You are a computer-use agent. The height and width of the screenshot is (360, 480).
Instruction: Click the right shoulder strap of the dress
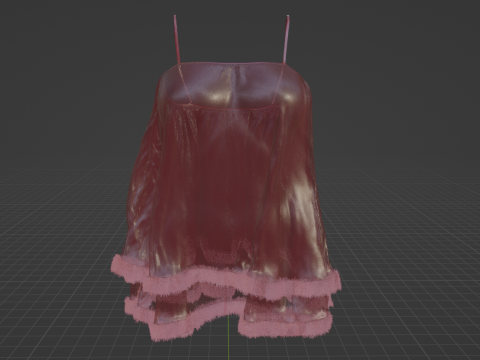(286, 39)
